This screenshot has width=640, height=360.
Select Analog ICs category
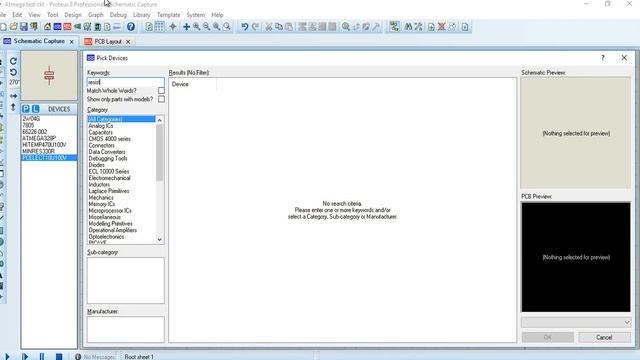pos(101,126)
